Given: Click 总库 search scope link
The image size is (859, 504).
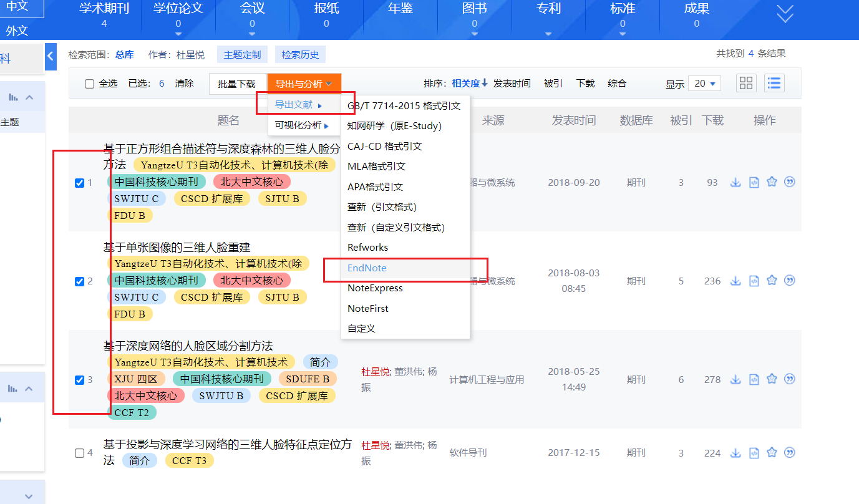Looking at the screenshot, I should pos(125,55).
